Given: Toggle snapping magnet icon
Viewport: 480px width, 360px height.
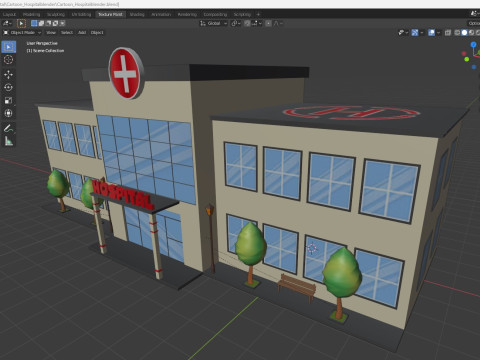Looking at the screenshot, I should click(x=247, y=23).
